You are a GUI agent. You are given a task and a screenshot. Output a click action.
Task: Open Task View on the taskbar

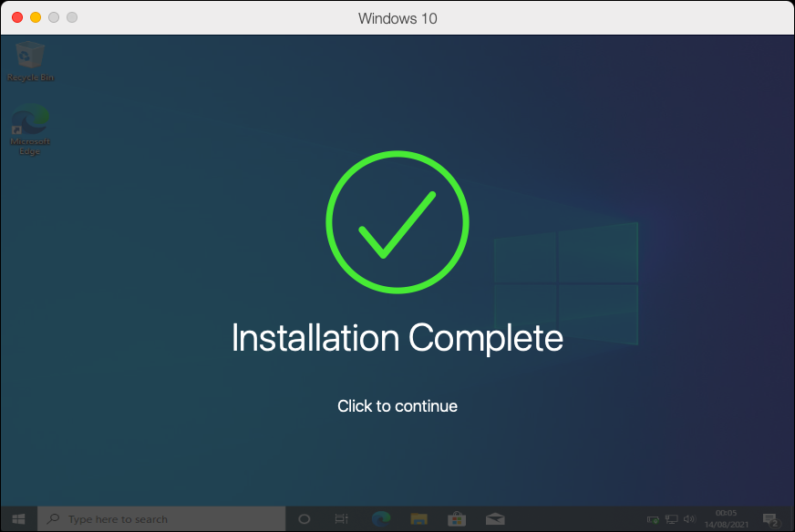click(342, 518)
